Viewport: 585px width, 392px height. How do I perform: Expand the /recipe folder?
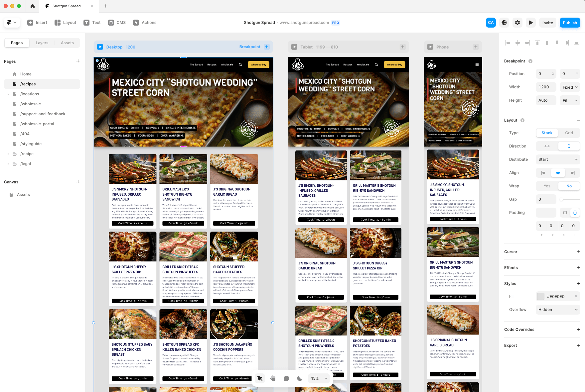[8, 154]
